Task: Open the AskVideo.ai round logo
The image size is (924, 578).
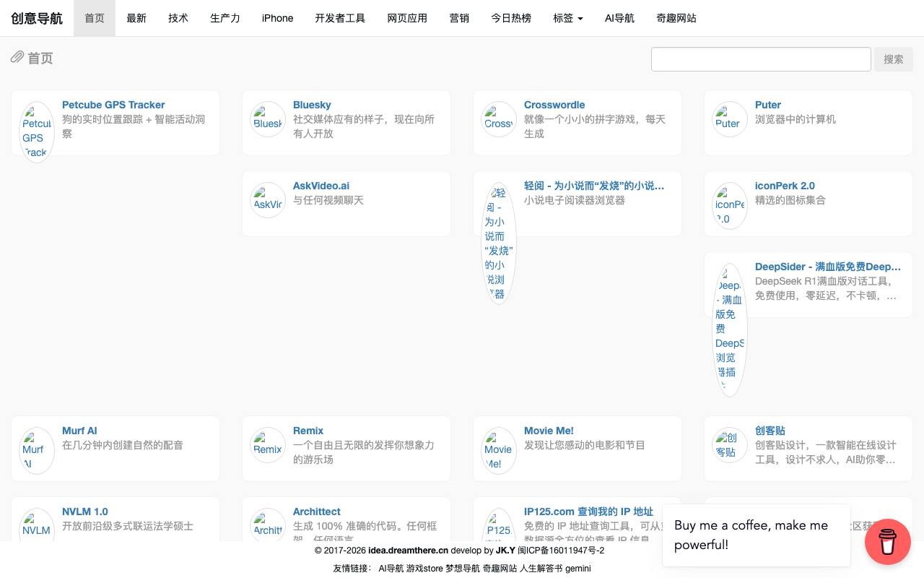Action: coord(268,201)
